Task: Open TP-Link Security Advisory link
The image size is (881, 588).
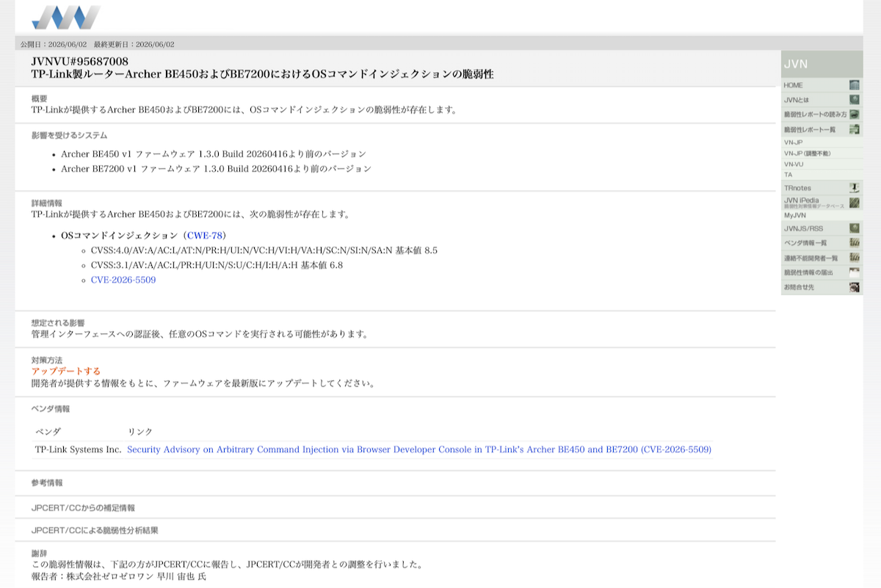Action: [419, 449]
